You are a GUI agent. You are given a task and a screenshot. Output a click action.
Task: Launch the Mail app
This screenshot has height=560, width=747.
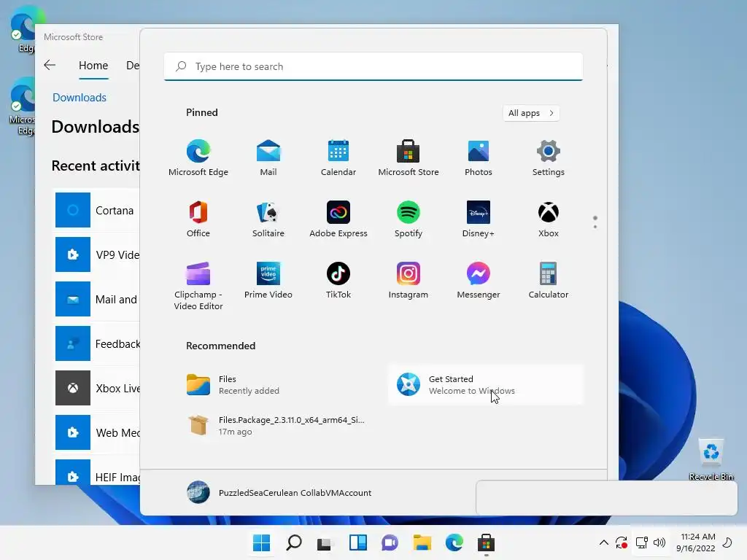point(268,158)
